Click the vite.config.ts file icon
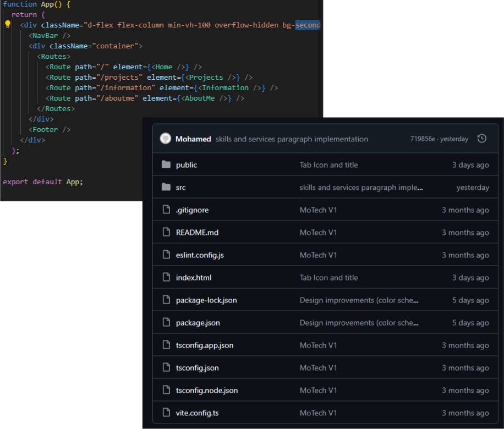504x429 pixels. (x=166, y=413)
